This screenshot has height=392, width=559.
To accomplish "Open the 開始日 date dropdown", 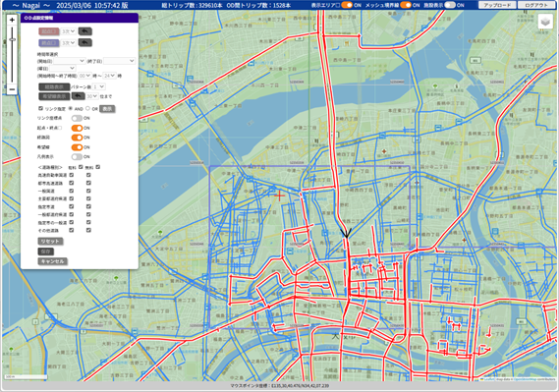I will point(69,61).
